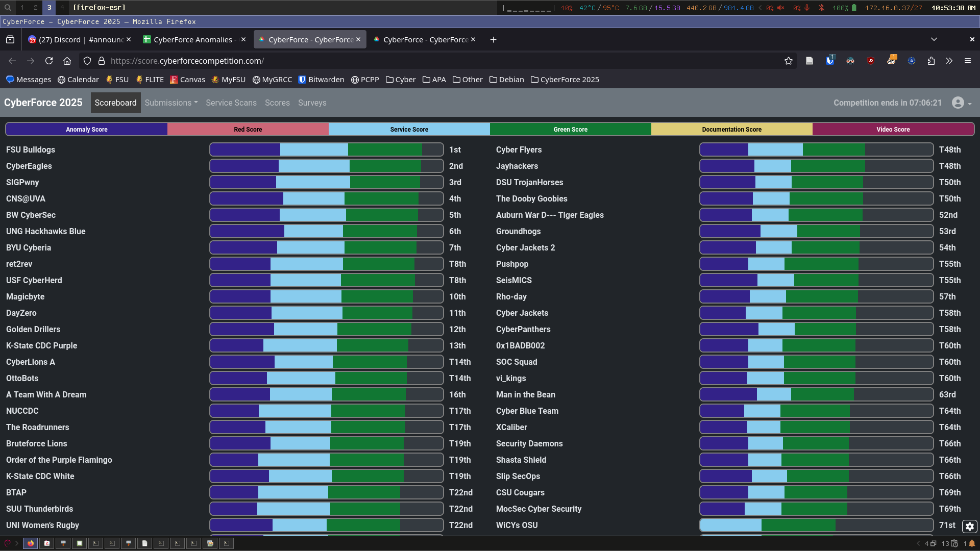Toggle the Red Score legend filter
Viewport: 980px width, 551px height.
248,130
